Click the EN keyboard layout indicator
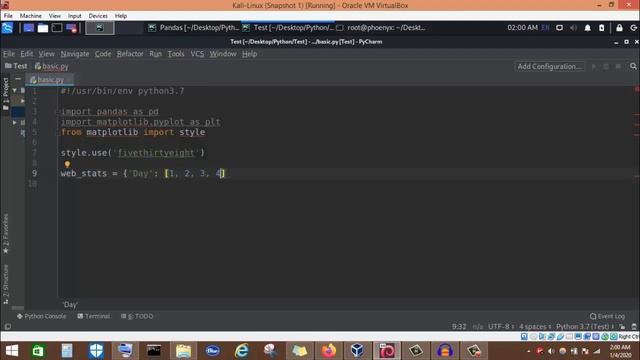Screen dimensions: 640x360 (545, 28)
